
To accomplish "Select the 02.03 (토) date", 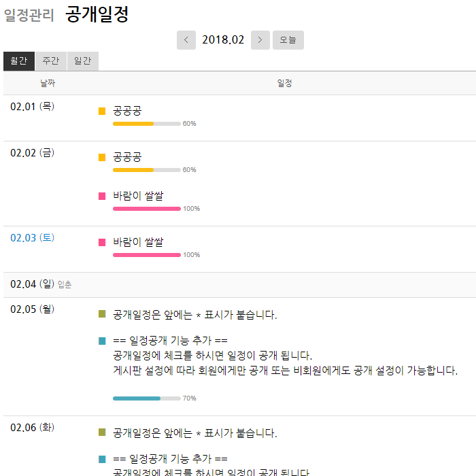I will click(32, 238).
